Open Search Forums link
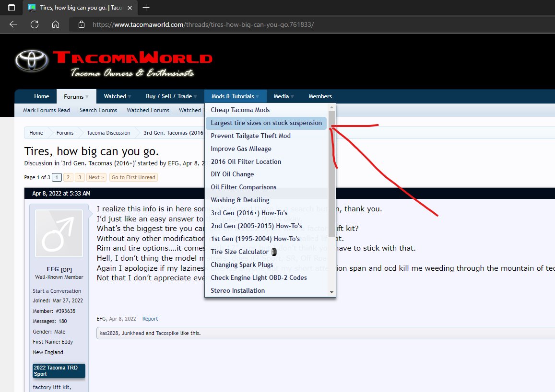 point(98,110)
